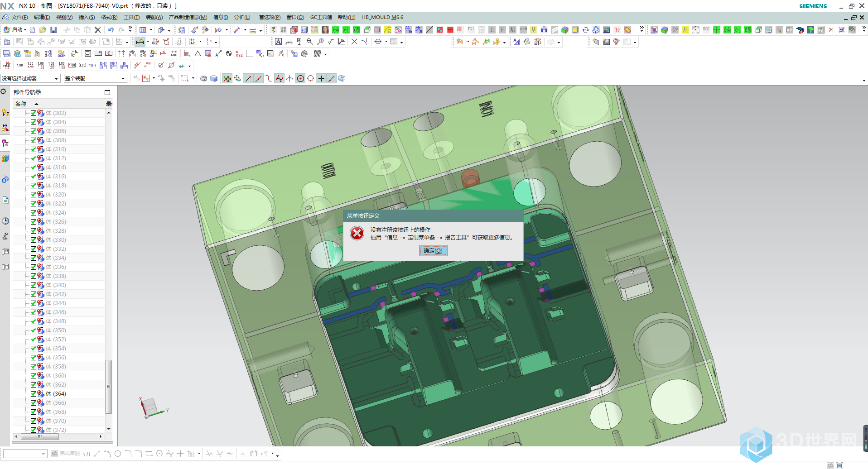Click navigator settings gear icon
The height and width of the screenshot is (469, 868).
pyautogui.click(x=4, y=92)
